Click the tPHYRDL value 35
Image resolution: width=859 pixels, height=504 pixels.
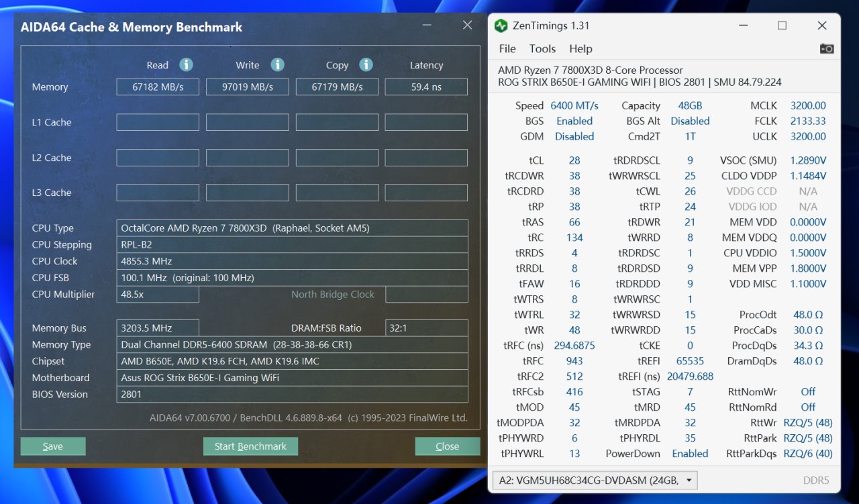(x=690, y=438)
